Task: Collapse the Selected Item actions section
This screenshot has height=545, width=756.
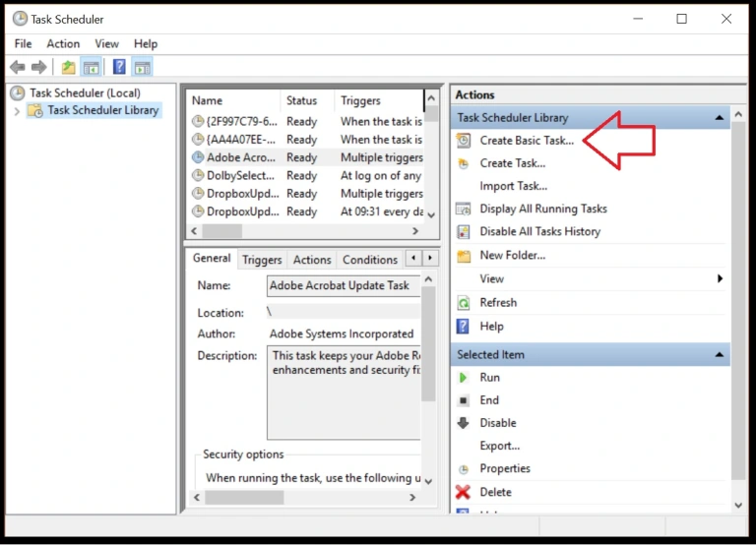Action: click(721, 355)
